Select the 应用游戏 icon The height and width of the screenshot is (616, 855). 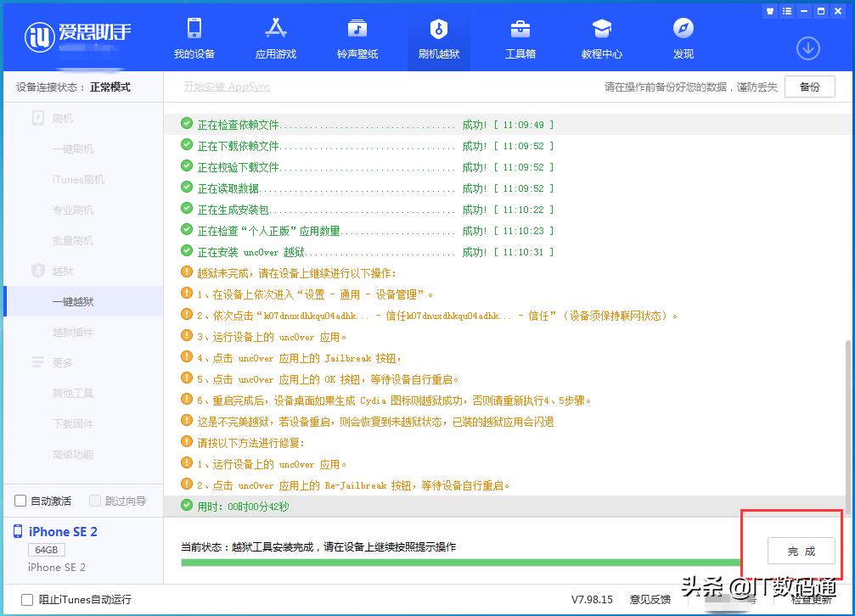(x=276, y=37)
